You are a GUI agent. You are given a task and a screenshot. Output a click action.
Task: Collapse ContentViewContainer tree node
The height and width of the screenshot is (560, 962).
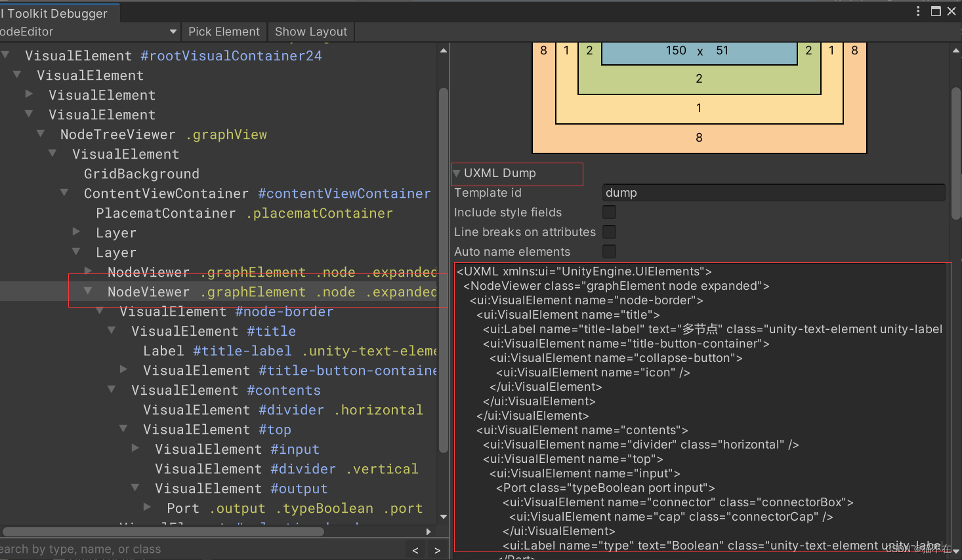click(x=65, y=193)
